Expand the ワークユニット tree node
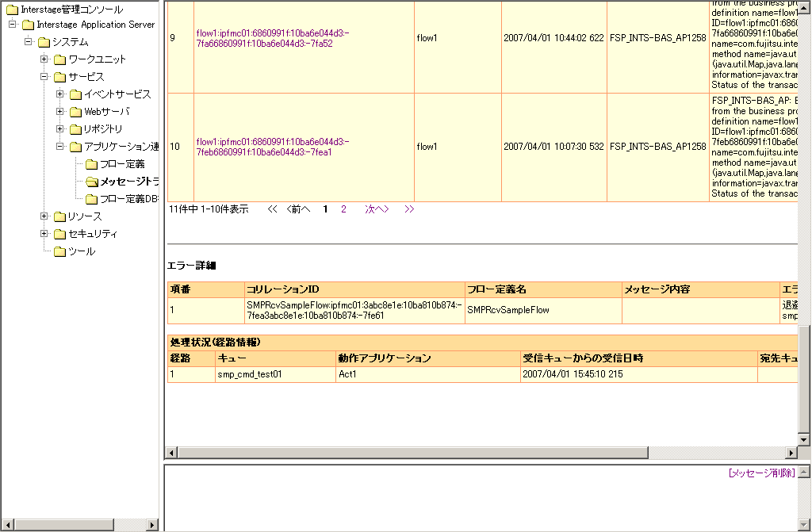 (x=44, y=59)
